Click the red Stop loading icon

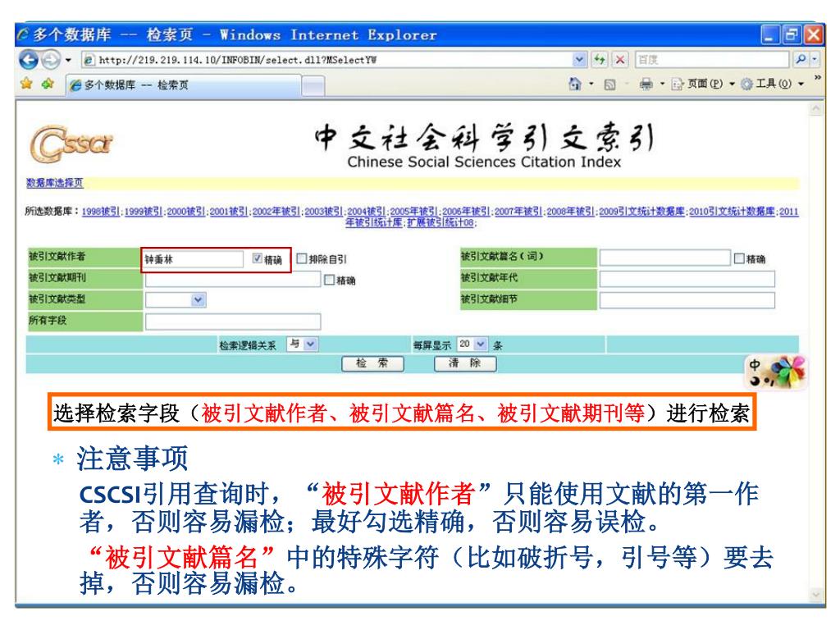tap(620, 60)
